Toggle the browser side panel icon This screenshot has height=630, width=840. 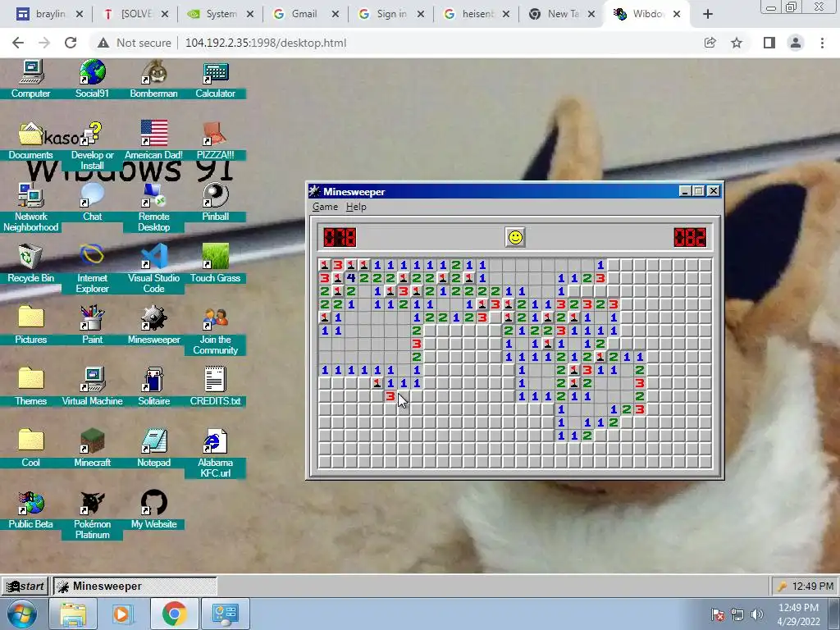coord(769,43)
